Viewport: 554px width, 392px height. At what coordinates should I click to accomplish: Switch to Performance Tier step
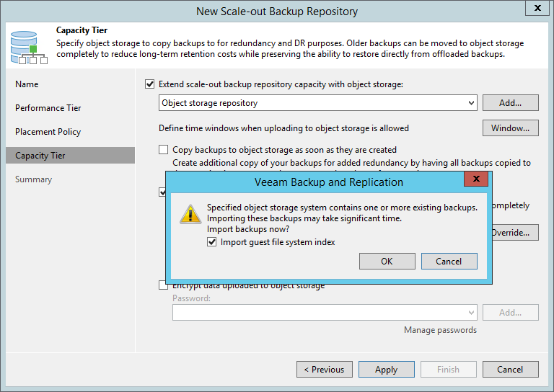pos(48,108)
